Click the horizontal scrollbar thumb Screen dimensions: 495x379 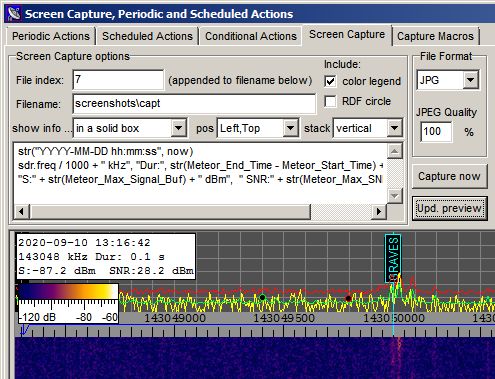pyautogui.click(x=170, y=211)
